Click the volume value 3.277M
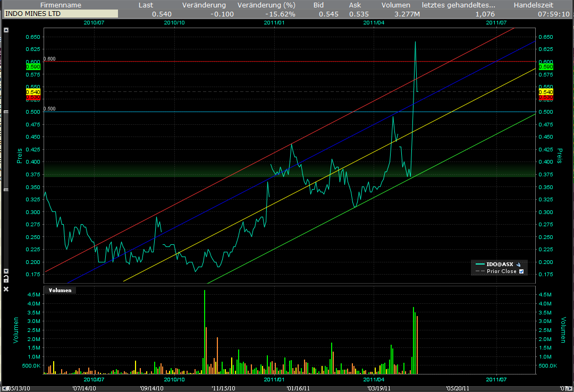Image resolution: width=574 pixels, height=392 pixels. (407, 14)
